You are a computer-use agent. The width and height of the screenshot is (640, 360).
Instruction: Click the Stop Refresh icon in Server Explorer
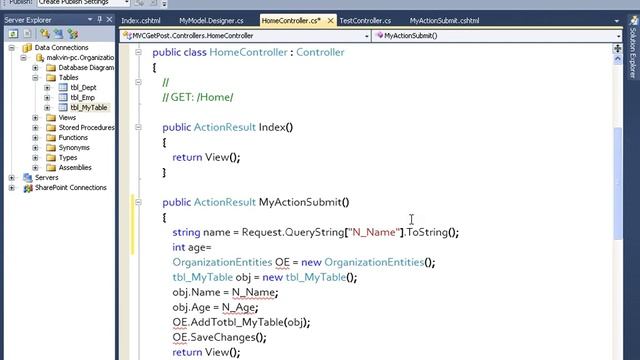click(x=27, y=34)
